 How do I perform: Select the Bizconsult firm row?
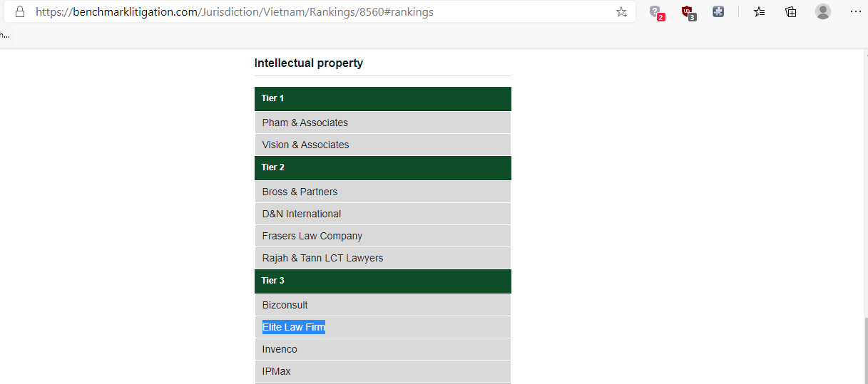pos(285,305)
